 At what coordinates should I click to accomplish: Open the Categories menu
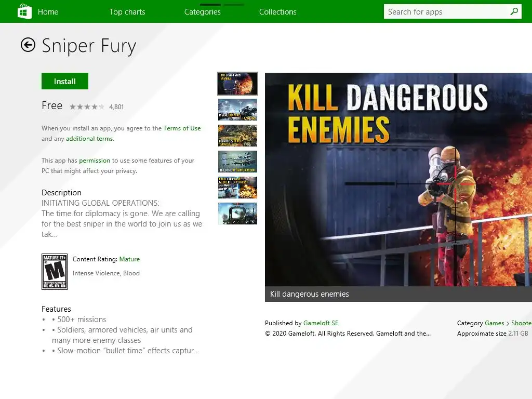click(203, 12)
